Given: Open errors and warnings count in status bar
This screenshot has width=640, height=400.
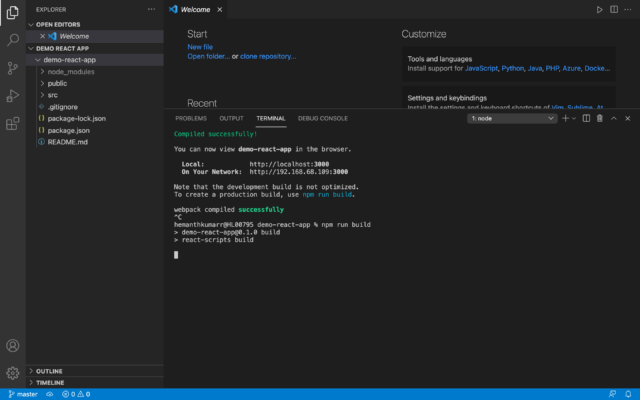Looking at the screenshot, I should tap(76, 394).
